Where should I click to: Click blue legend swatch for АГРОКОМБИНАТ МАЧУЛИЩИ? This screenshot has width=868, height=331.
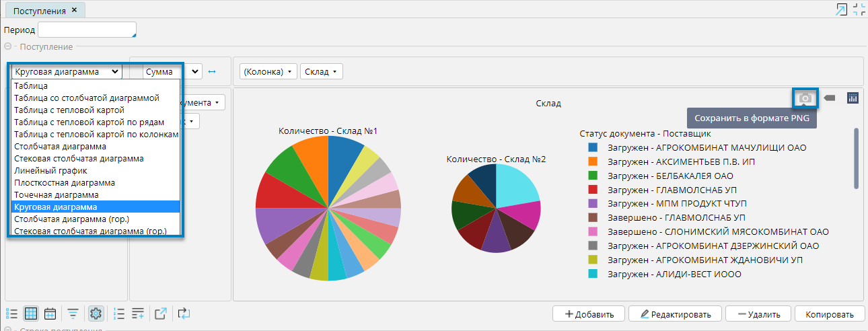[593, 147]
